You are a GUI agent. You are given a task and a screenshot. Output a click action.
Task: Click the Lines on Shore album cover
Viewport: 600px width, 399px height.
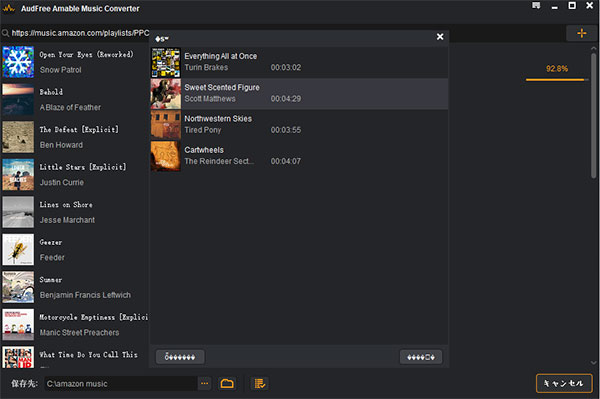pos(18,212)
